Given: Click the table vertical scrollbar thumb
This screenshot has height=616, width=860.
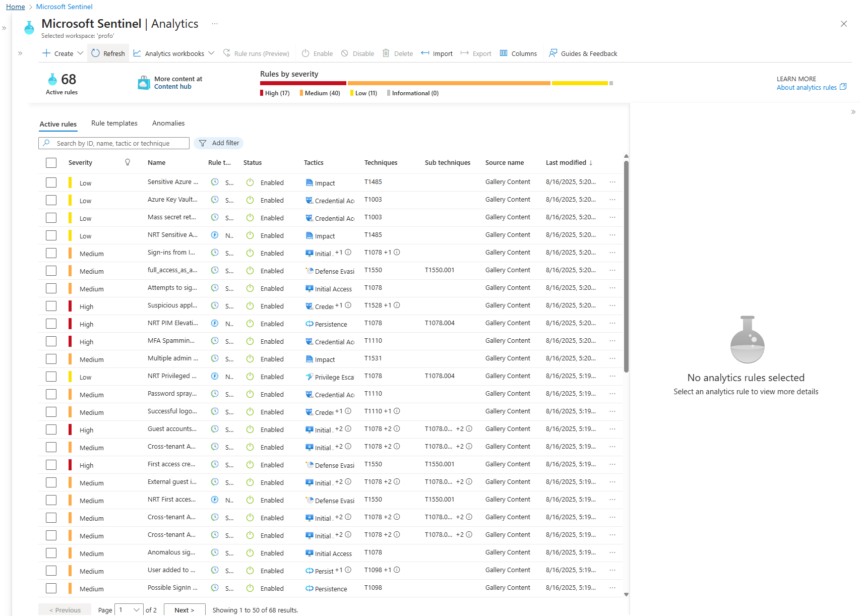Looking at the screenshot, I should click(x=626, y=266).
